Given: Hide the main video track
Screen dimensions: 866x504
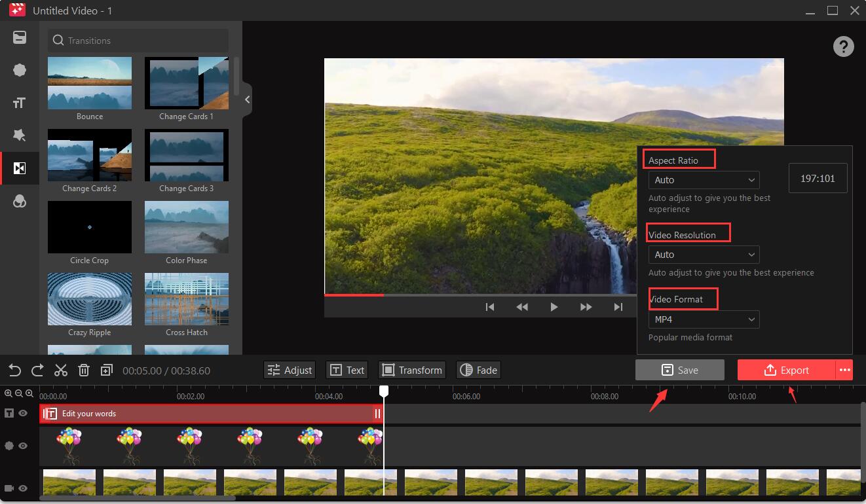Looking at the screenshot, I should 22,488.
